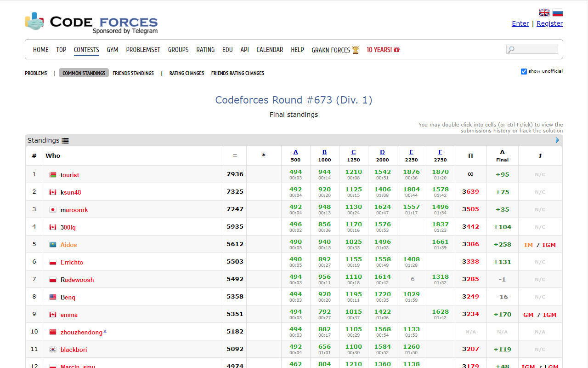Viewport: 588px width, 368px height.
Task: Click blackbori's South Korea flag icon
Action: click(53, 350)
